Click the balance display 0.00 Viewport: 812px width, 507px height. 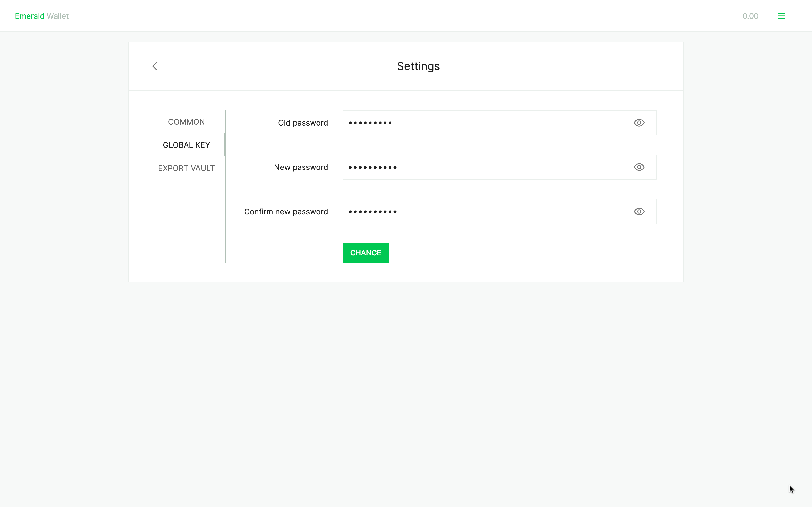tap(751, 16)
